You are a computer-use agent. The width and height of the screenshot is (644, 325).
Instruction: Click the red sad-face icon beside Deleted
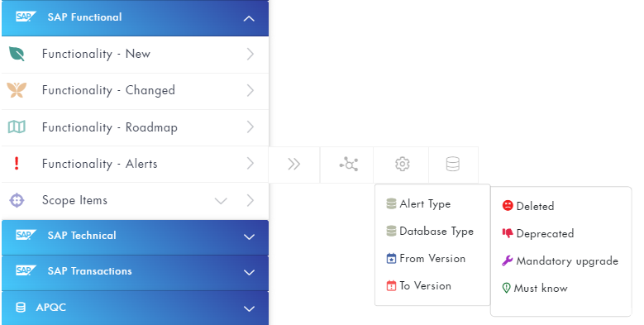[508, 205]
